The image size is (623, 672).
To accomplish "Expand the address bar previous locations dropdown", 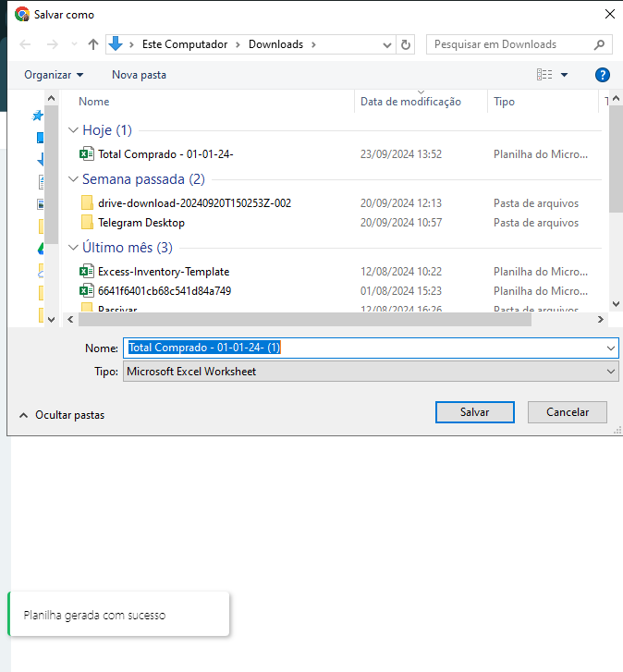I will [387, 44].
